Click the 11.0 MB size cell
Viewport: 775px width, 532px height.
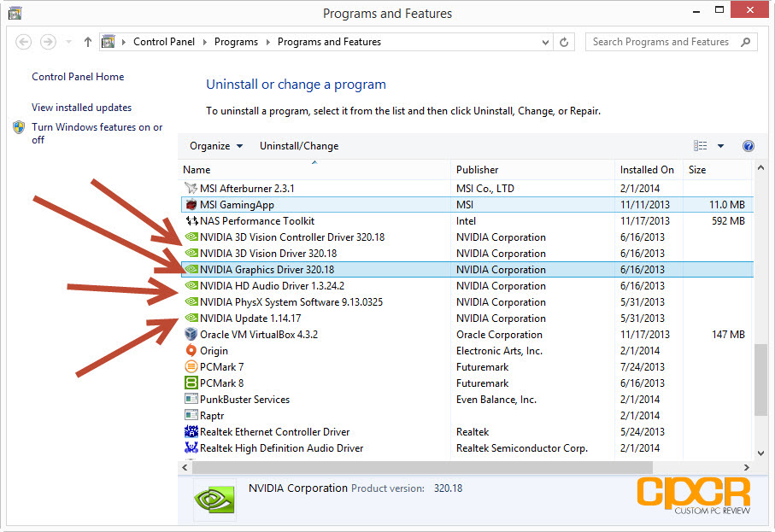point(727,204)
